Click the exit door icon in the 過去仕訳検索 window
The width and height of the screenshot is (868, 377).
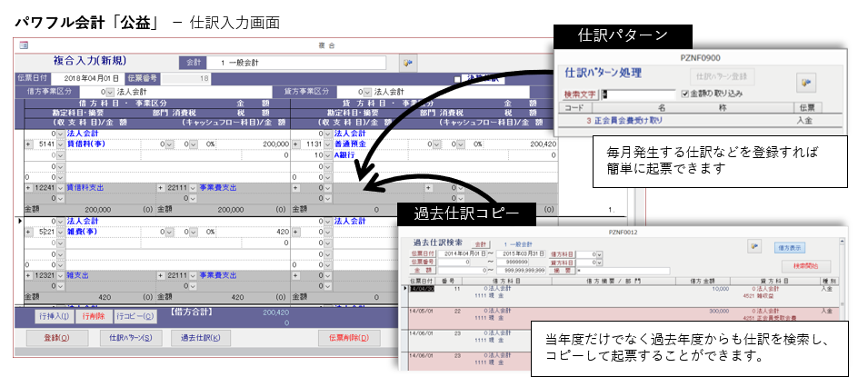pos(753,247)
